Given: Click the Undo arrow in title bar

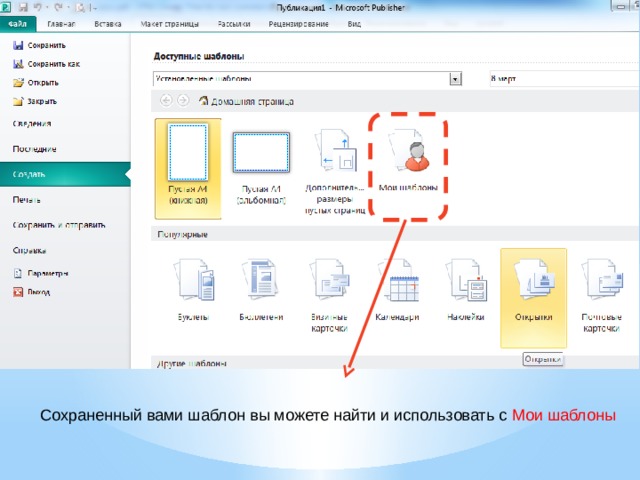Looking at the screenshot, I should (x=38, y=7).
